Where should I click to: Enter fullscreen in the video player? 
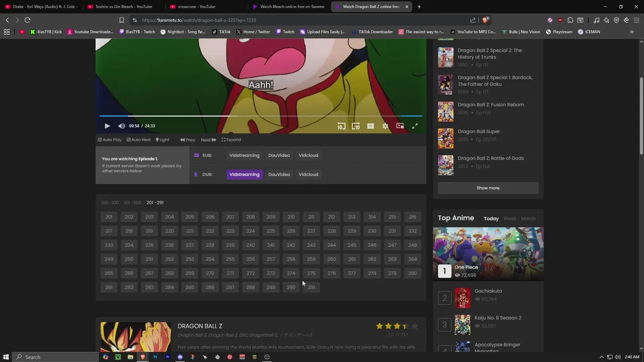(x=415, y=126)
